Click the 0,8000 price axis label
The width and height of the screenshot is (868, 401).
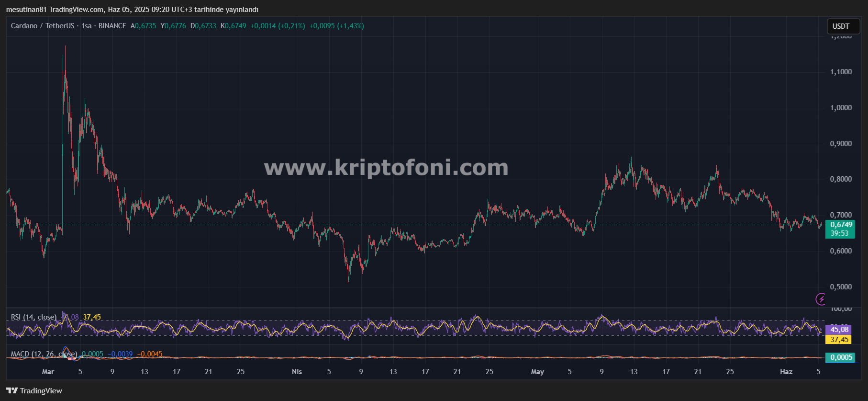pyautogui.click(x=841, y=179)
